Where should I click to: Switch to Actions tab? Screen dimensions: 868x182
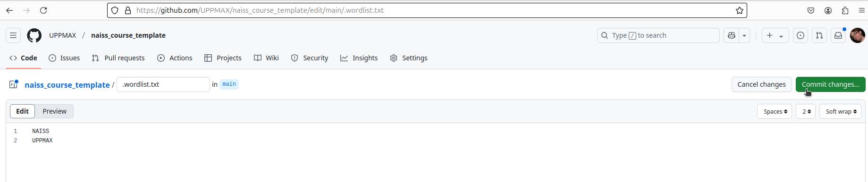(x=175, y=58)
